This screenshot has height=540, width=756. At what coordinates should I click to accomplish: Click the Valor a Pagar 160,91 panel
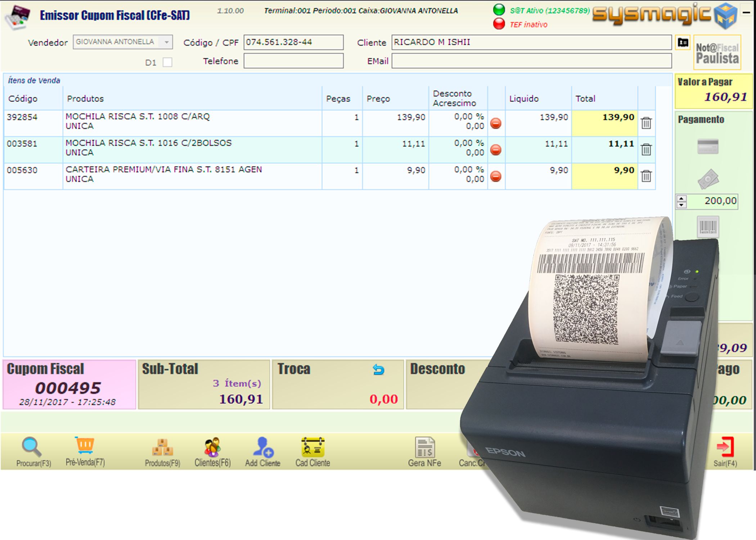[x=713, y=91]
